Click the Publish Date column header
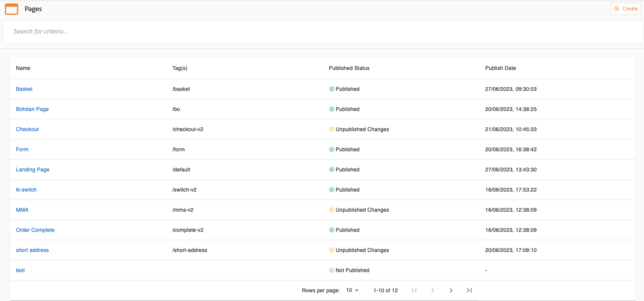Image resolution: width=644 pixels, height=301 pixels. point(500,68)
